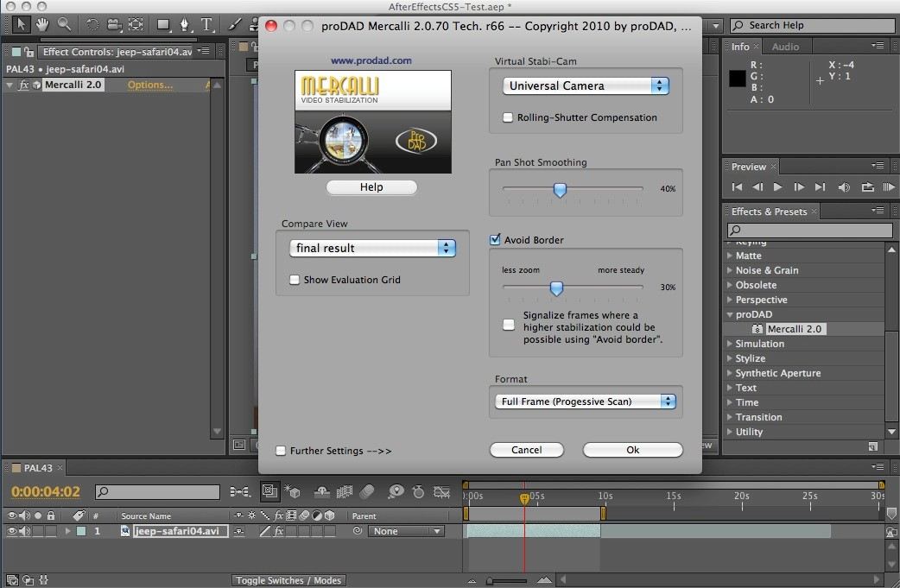Select the Pan Behind tool
Screen dimensions: 900x588
tap(136, 25)
